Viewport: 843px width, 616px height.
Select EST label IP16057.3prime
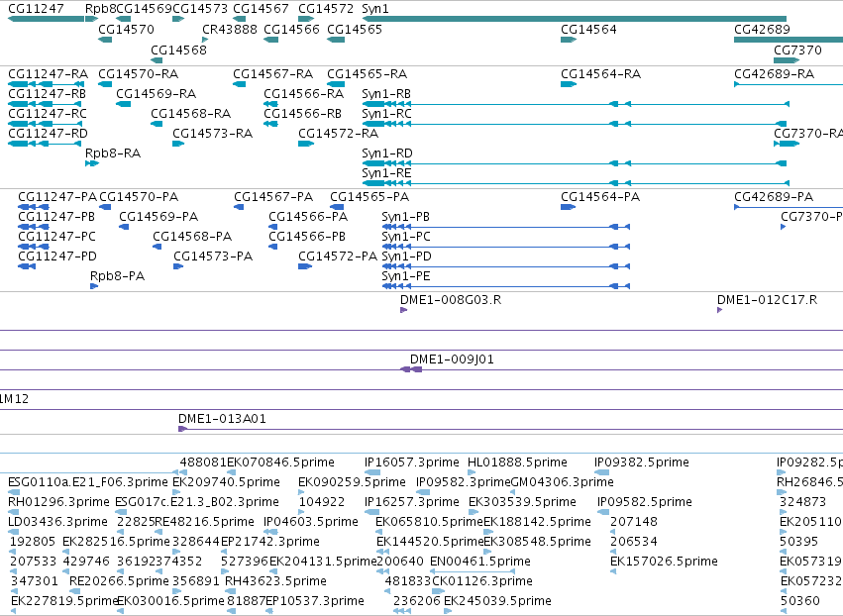(x=412, y=462)
